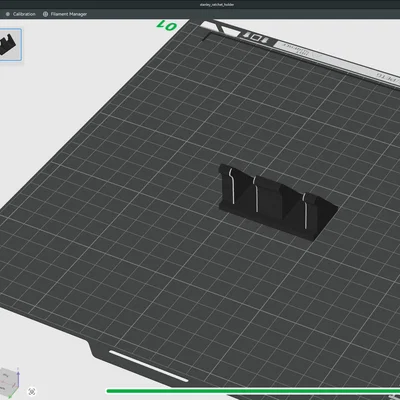
Task: Select the plate preview thumbnail
Action: tap(10, 45)
